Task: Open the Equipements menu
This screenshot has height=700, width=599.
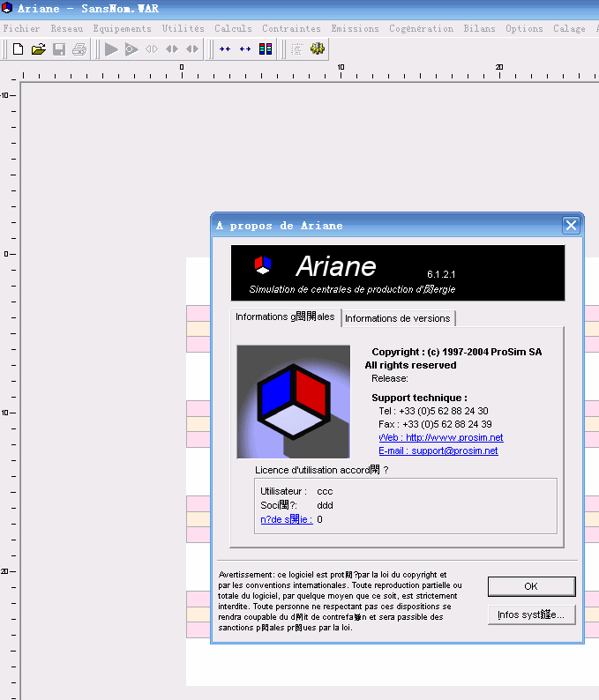Action: (122, 28)
